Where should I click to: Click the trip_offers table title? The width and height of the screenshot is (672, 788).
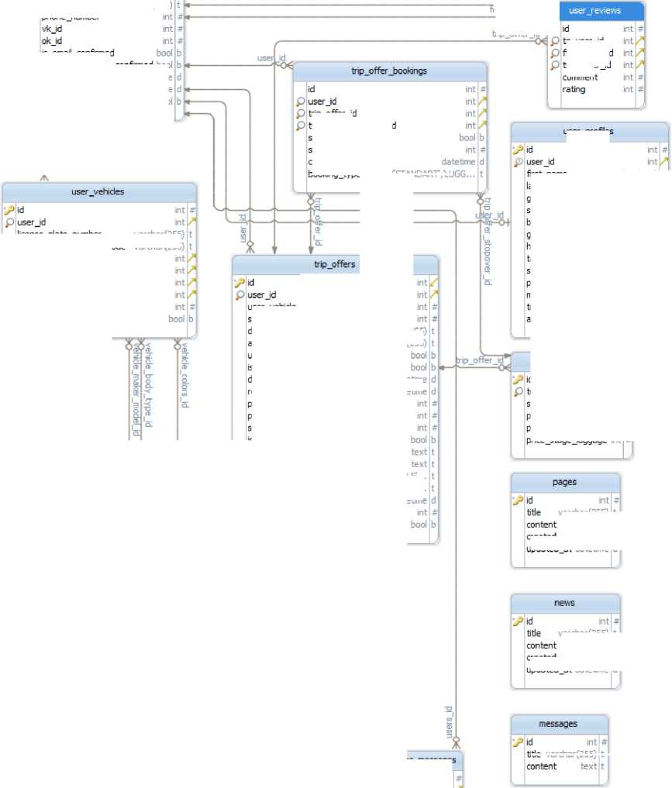tap(335, 264)
